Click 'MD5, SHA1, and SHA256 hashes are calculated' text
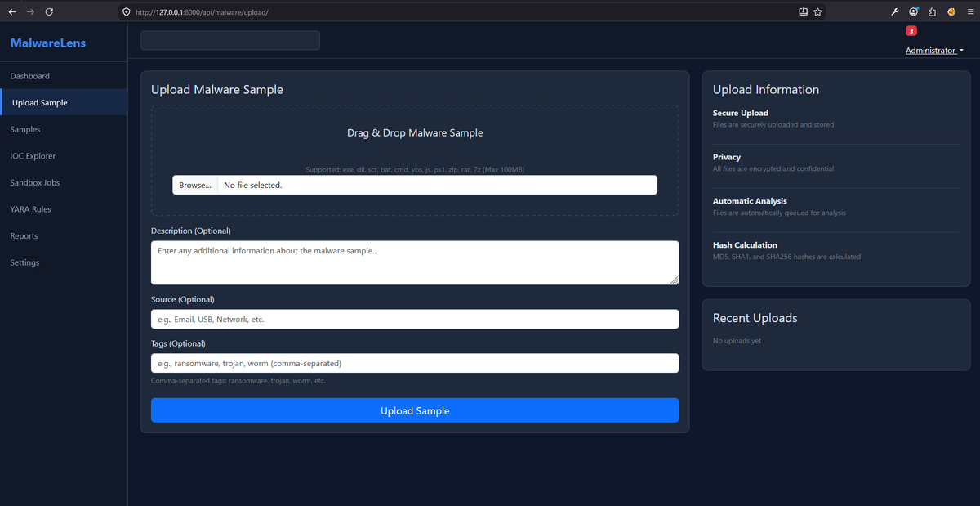Viewport: 980px width, 506px height. [x=786, y=257]
